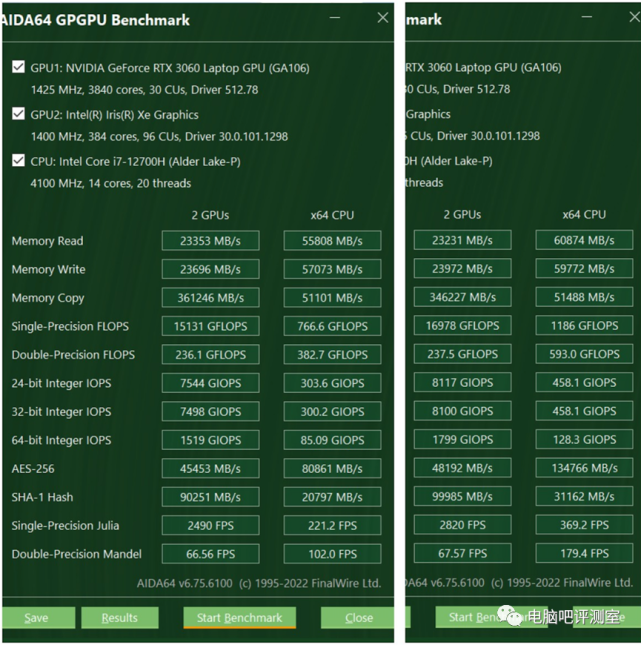
Task: Click the 55808 MB/s CPU Memory Read value
Action: pyautogui.click(x=332, y=241)
